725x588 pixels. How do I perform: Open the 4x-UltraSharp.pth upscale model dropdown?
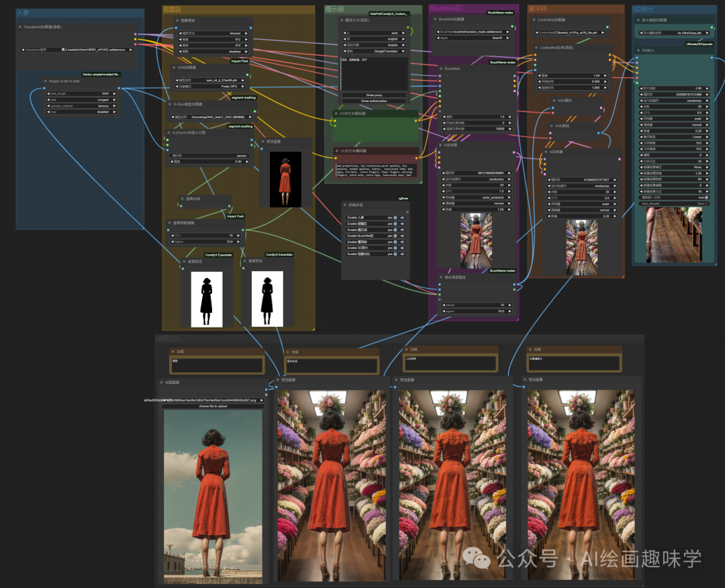point(674,33)
